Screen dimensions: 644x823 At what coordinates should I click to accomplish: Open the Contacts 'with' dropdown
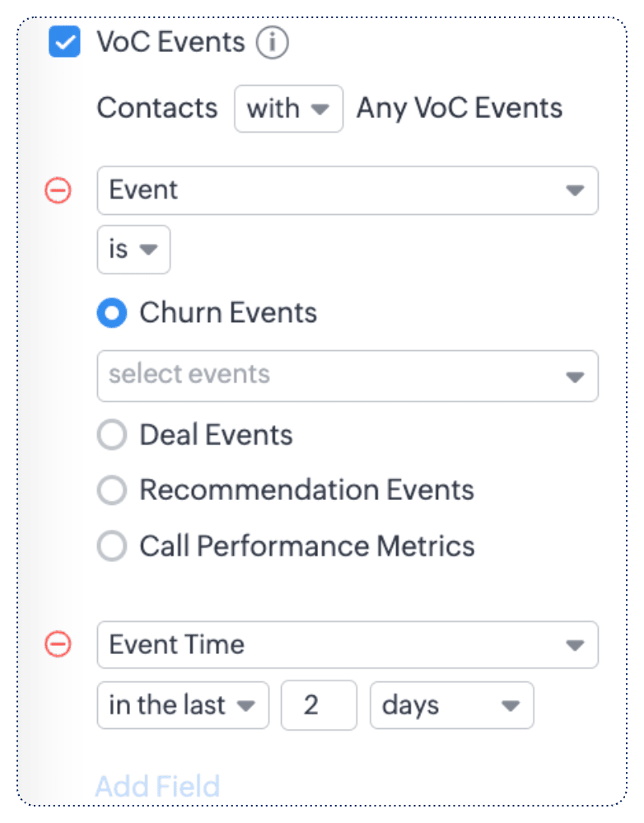click(288, 108)
